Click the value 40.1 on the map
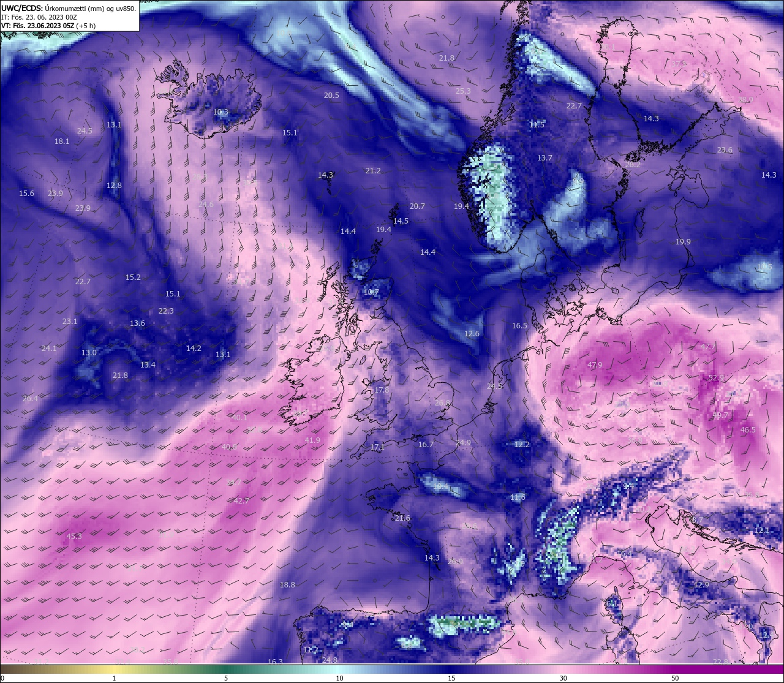The width and height of the screenshot is (784, 683). [239, 418]
